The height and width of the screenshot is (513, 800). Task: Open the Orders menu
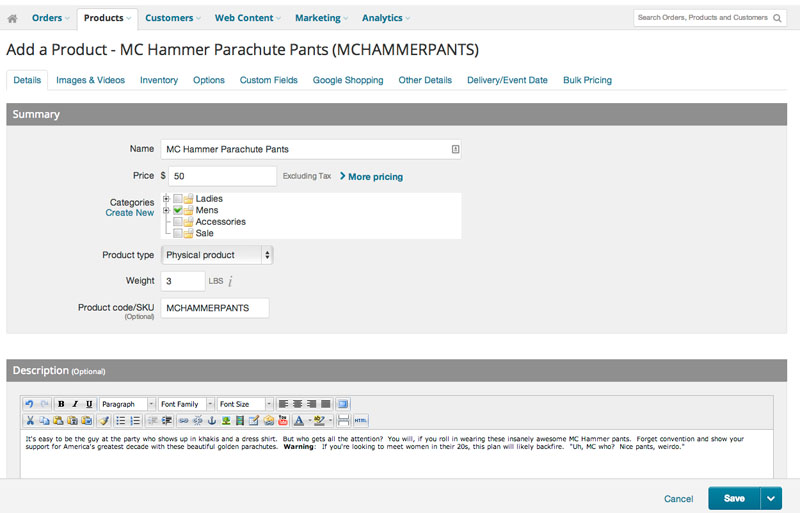click(x=50, y=18)
